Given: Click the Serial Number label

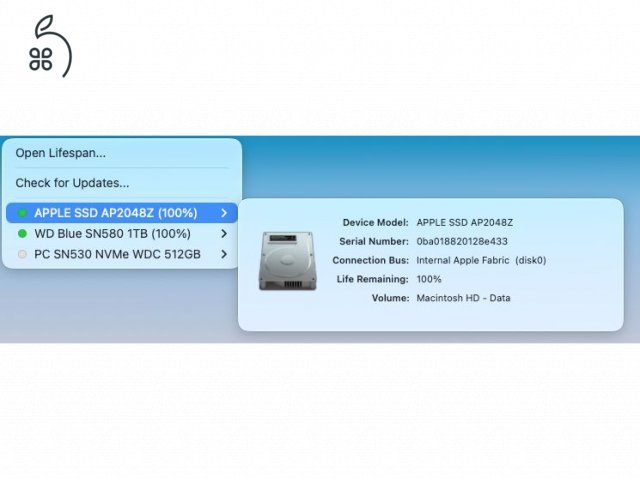Looking at the screenshot, I should (x=374, y=241).
